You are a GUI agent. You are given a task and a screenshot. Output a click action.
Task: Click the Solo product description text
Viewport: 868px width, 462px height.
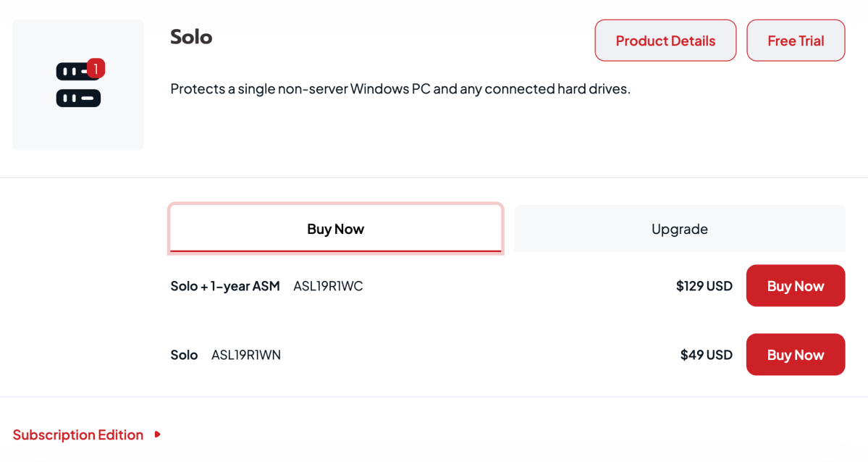click(x=400, y=88)
